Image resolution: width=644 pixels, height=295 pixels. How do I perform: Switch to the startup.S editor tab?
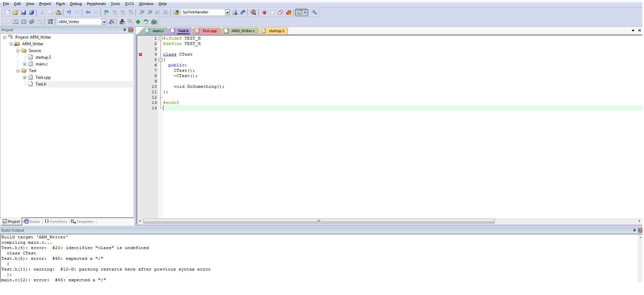point(273,31)
